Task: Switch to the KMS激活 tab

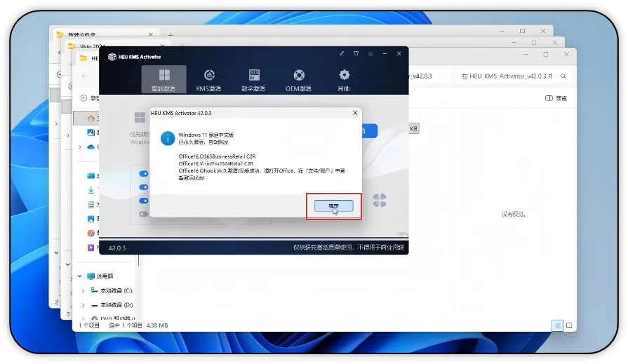Action: coord(208,80)
